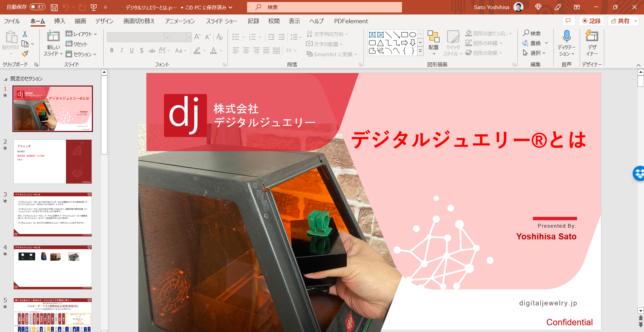Click the font color A swatch
The width and height of the screenshot is (644, 332).
(x=213, y=51)
